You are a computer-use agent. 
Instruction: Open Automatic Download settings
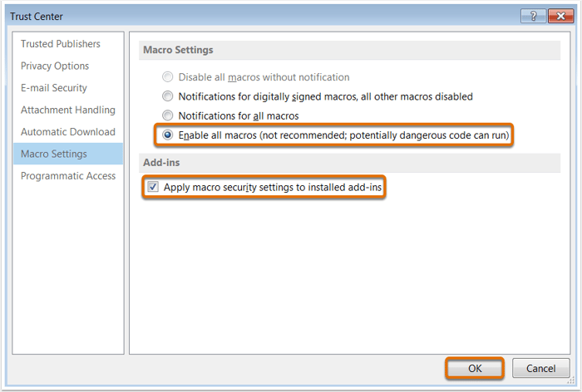[x=68, y=132]
